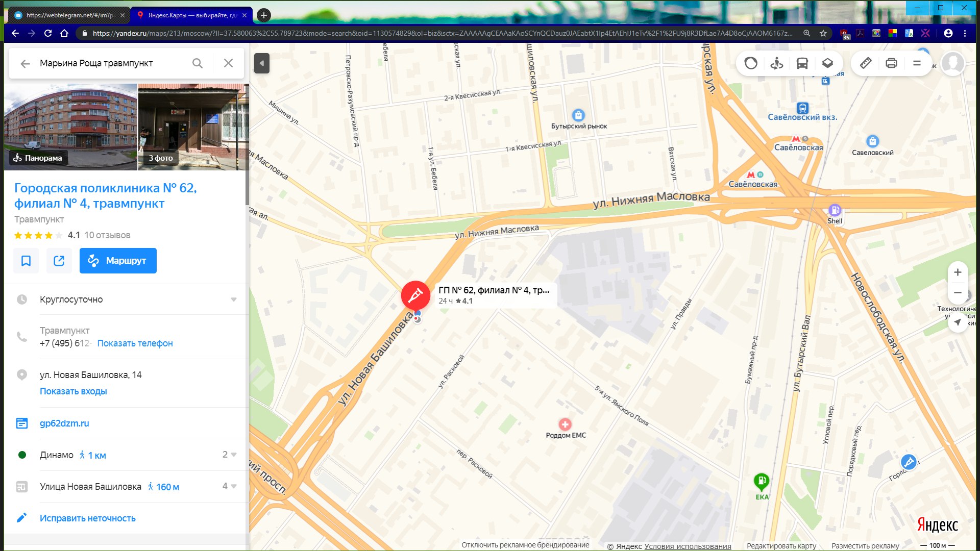
Task: Zoom out the map with minus
Action: click(x=958, y=293)
